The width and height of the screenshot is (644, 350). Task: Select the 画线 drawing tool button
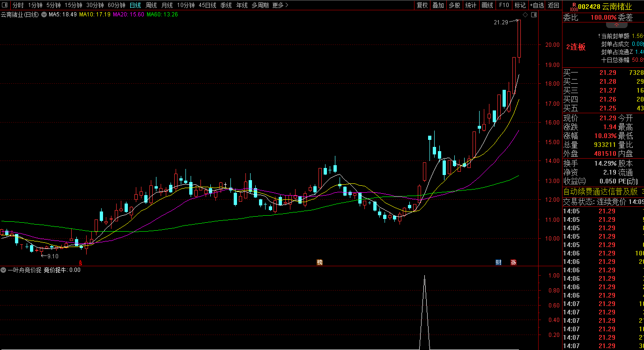tap(488, 5)
